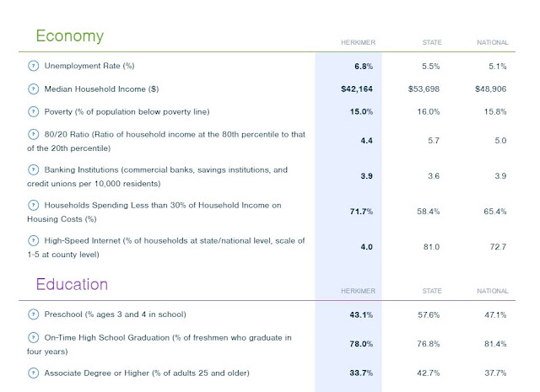Click help icon for On-Time High School Graduation
The image size is (540, 392).
[x=33, y=337]
